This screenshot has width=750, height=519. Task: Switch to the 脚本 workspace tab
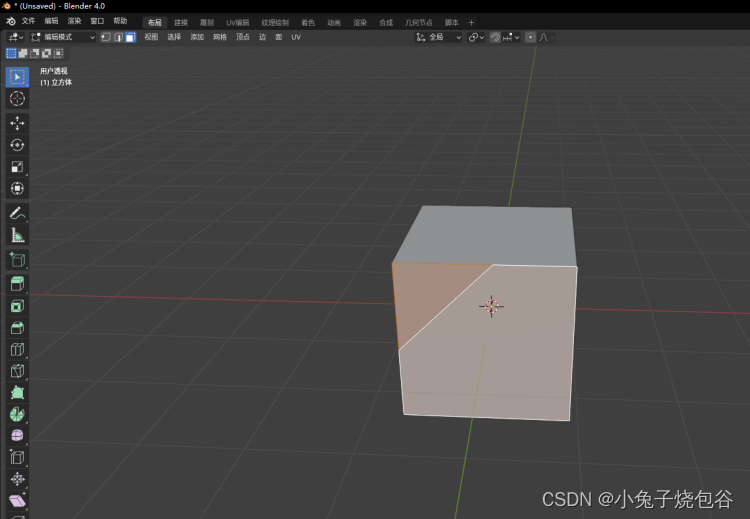click(x=452, y=22)
